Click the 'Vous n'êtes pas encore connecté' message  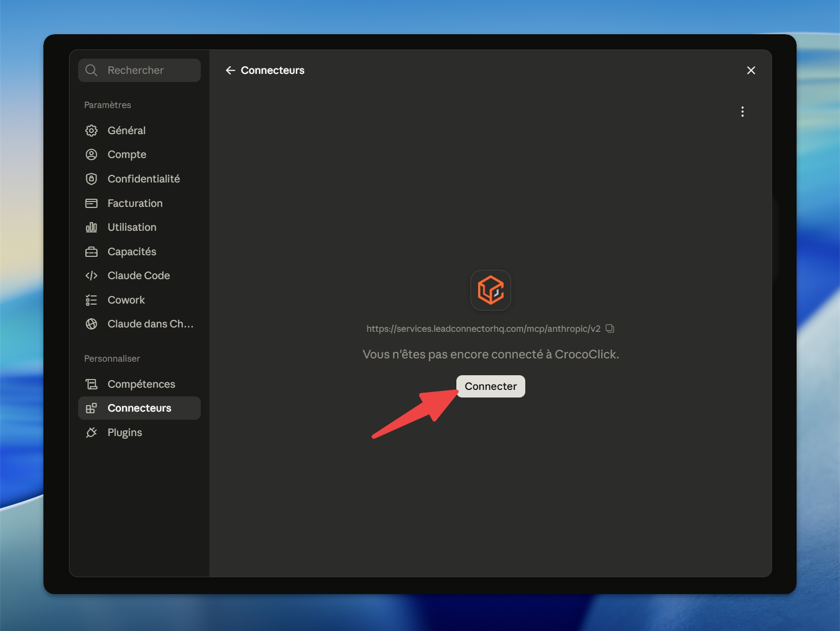point(491,355)
